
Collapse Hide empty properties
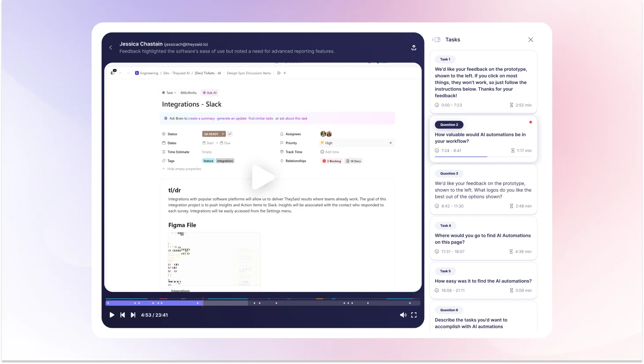pos(181,169)
